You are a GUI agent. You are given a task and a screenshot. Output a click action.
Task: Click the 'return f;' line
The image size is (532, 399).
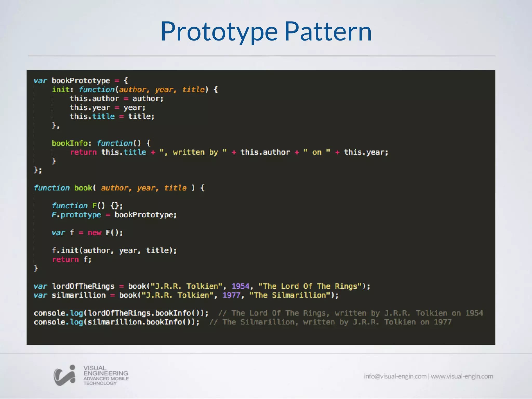pyautogui.click(x=72, y=260)
